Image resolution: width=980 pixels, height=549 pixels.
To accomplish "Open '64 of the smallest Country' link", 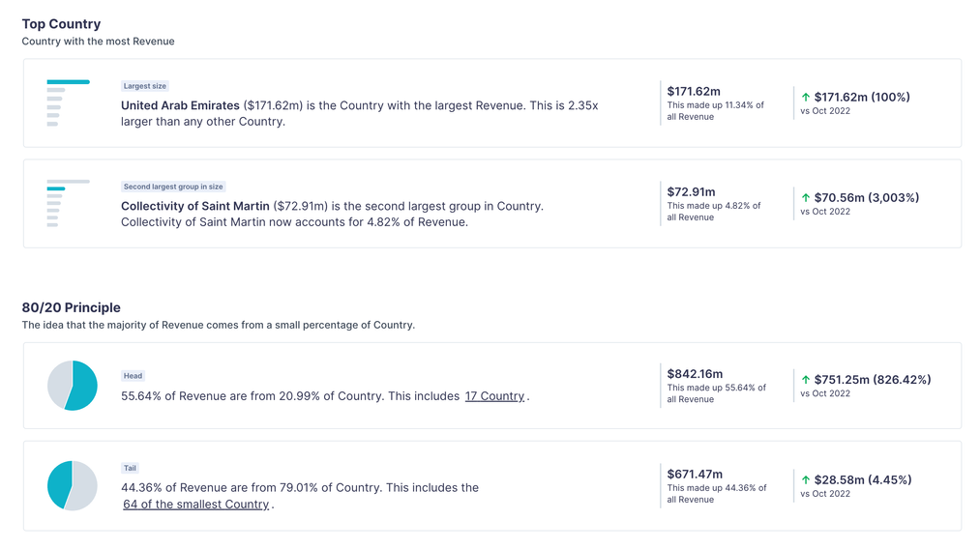I will (195, 505).
